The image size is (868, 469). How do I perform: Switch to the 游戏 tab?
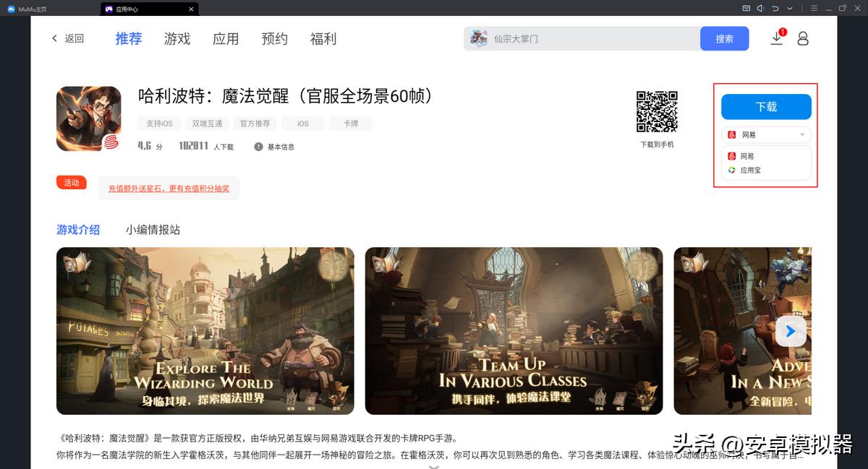[x=177, y=39]
